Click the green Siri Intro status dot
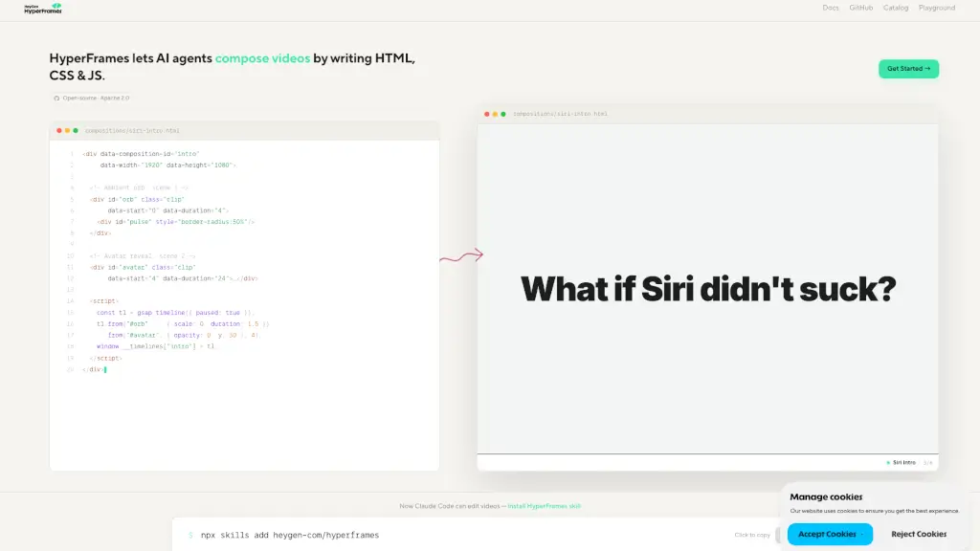This screenshot has width=980, height=551. [888, 463]
